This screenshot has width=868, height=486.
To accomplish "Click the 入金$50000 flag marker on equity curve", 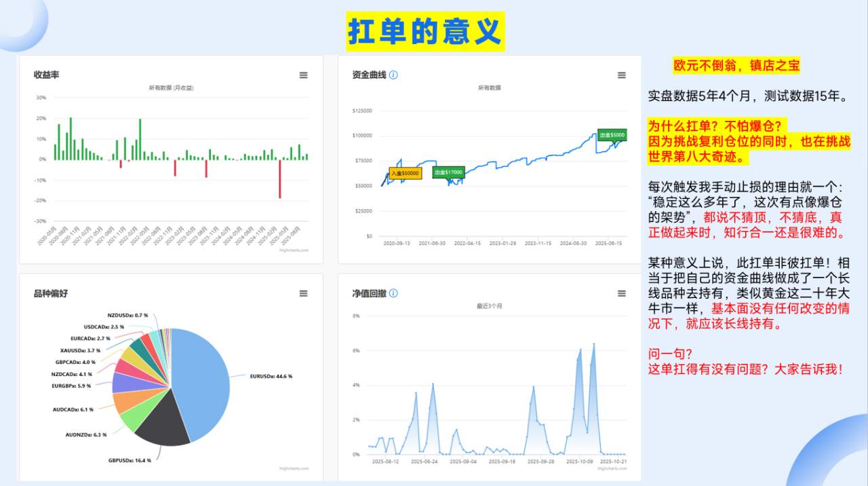I will [x=405, y=174].
